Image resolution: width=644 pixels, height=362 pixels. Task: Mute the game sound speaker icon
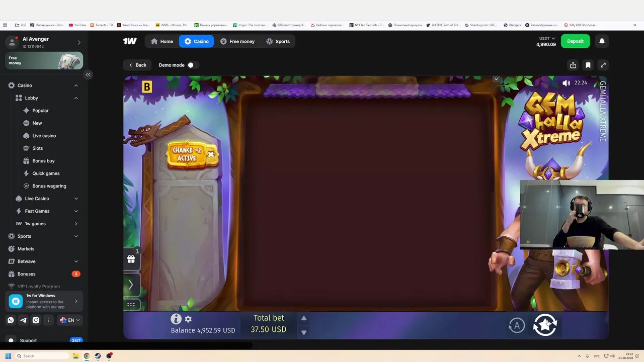pyautogui.click(x=567, y=83)
